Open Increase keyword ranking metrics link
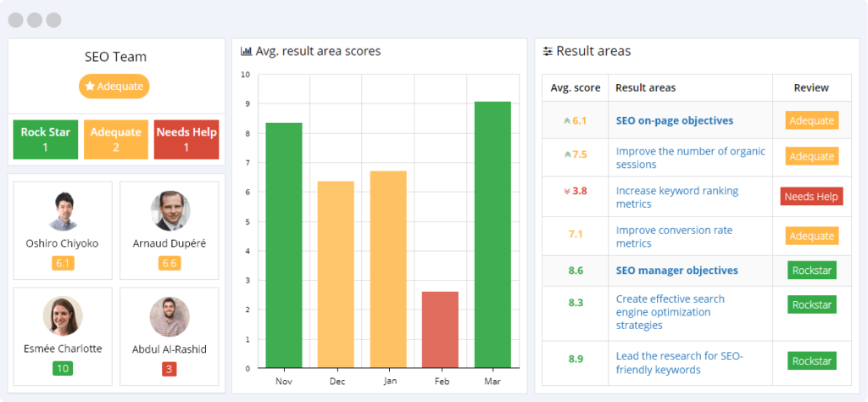868x402 pixels. point(677,197)
